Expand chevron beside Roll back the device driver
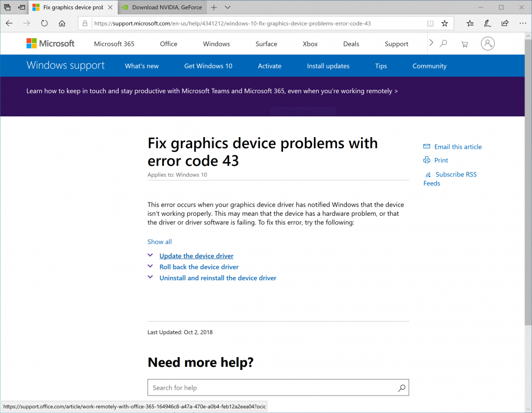Viewport: 532px width, 413px height. 151,266
